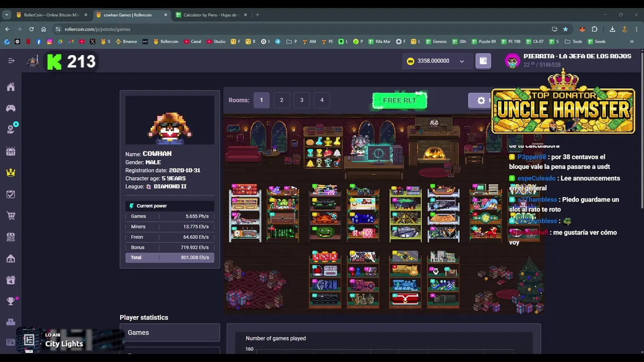Click the trophy icon in left sidebar
Image resolution: width=644 pixels, height=362 pixels.
pyautogui.click(x=11, y=301)
